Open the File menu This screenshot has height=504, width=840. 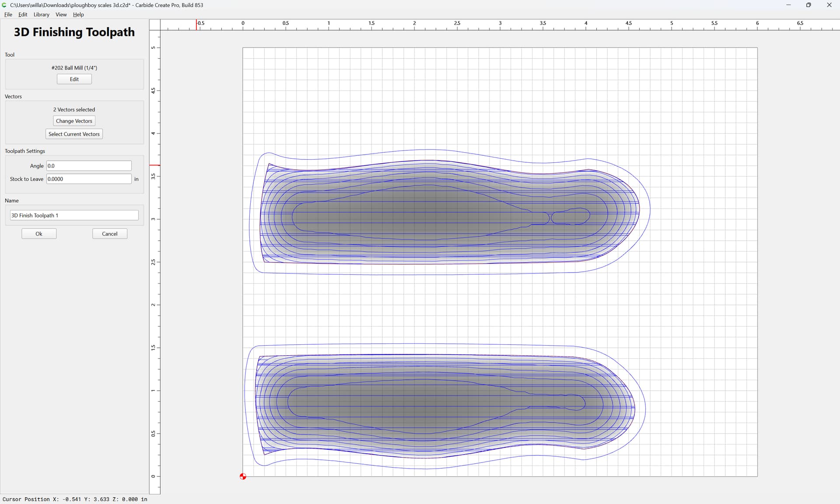coord(8,14)
